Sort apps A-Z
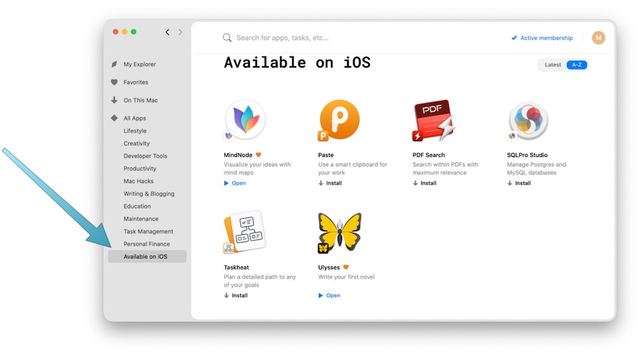644x357 pixels. [x=576, y=65]
